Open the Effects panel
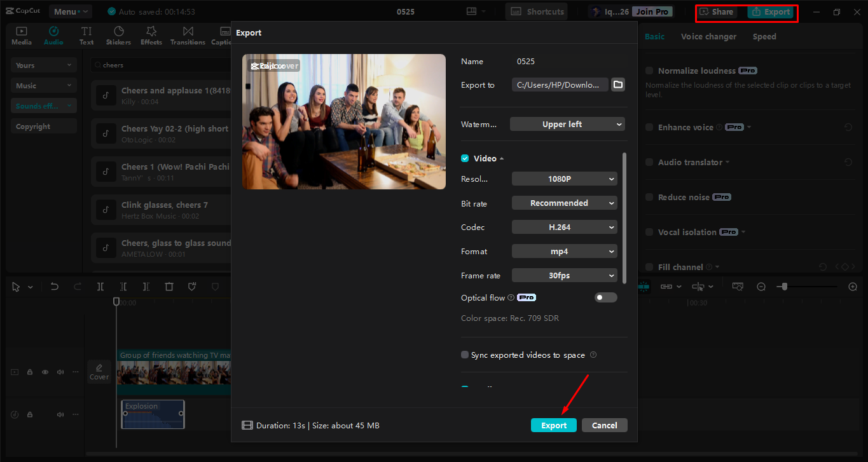The height and width of the screenshot is (462, 868). point(151,35)
